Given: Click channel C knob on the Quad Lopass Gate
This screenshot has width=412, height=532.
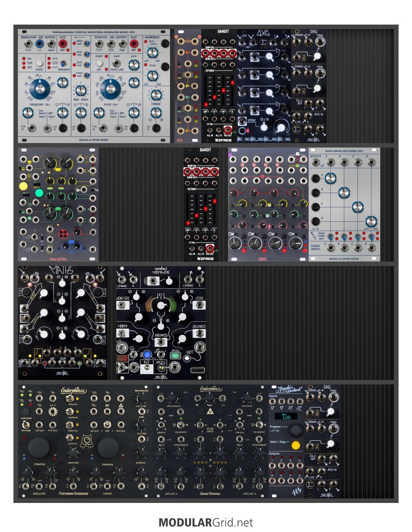Looking at the screenshot, I should pos(357,207).
